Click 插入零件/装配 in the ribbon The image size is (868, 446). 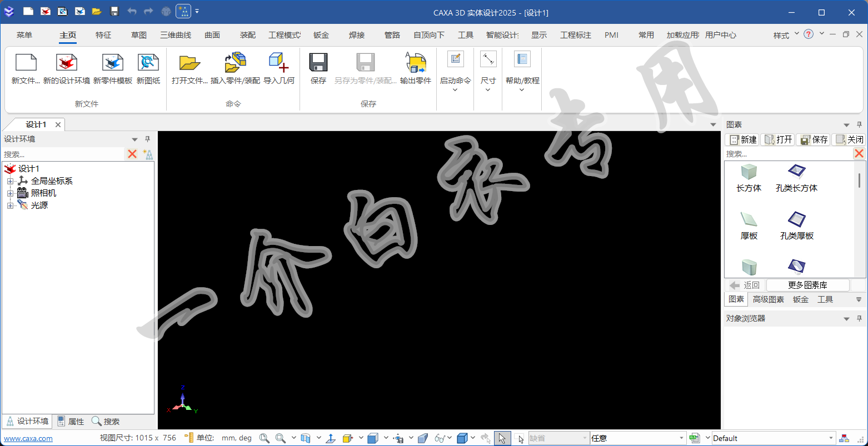[235, 63]
